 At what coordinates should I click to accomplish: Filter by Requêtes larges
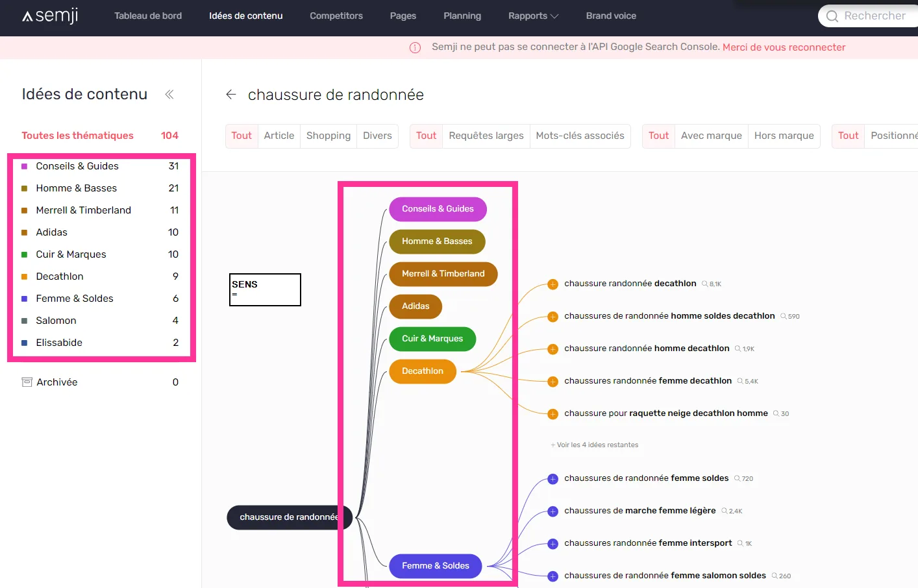486,136
